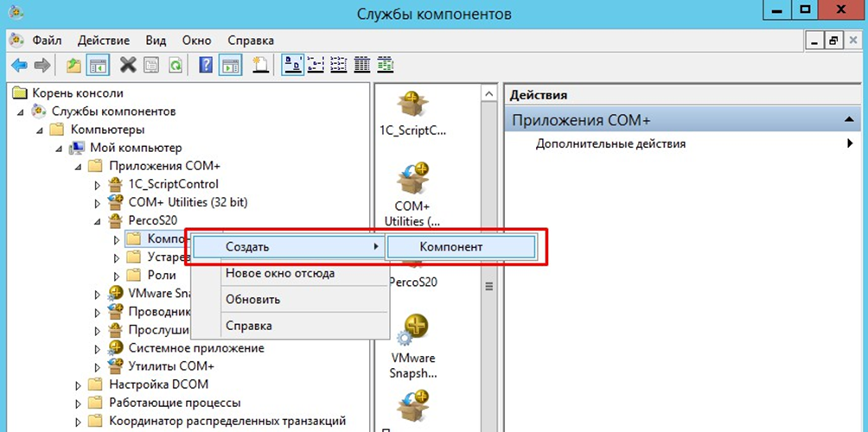Expand Координатор распределенных транзакций node

(78, 421)
